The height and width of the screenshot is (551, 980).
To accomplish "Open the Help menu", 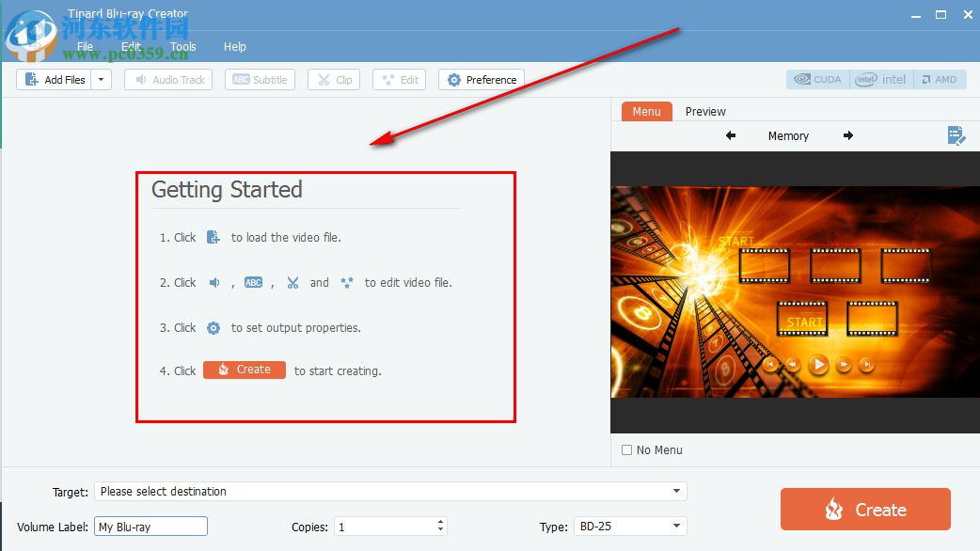I will click(235, 46).
